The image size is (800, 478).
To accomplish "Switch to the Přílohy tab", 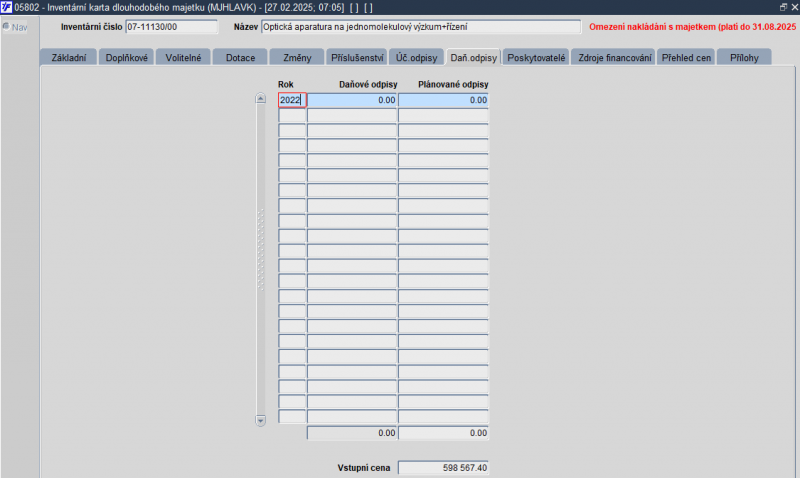I will pyautogui.click(x=744, y=57).
